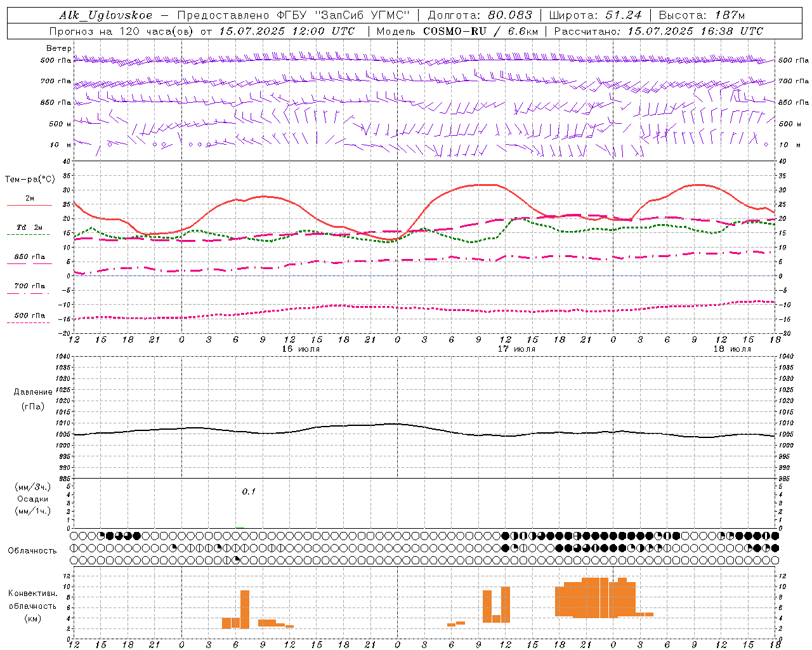This screenshot has height=650, width=812.
Task: Click the Осадки precipitation label
Action: point(33,499)
